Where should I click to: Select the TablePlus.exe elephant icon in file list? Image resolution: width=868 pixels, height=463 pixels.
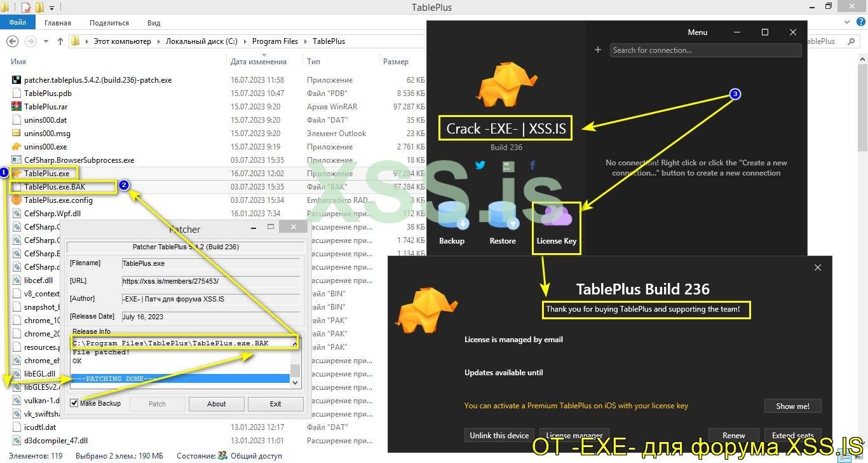pyautogui.click(x=17, y=174)
